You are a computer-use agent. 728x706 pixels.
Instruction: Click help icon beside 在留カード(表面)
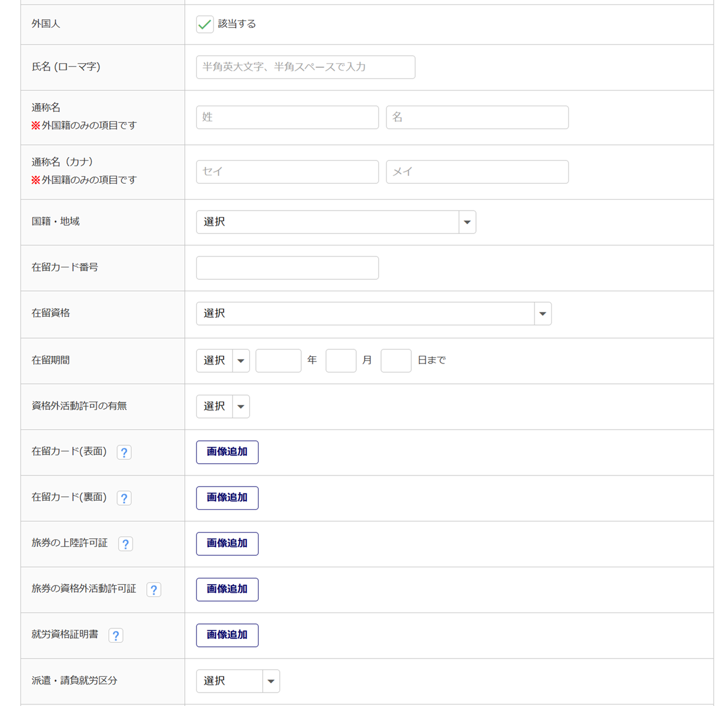[124, 452]
